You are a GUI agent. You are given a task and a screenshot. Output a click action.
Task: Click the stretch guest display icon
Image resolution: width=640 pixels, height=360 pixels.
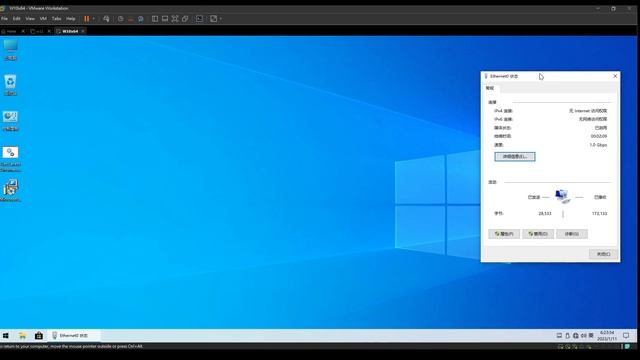point(213,19)
